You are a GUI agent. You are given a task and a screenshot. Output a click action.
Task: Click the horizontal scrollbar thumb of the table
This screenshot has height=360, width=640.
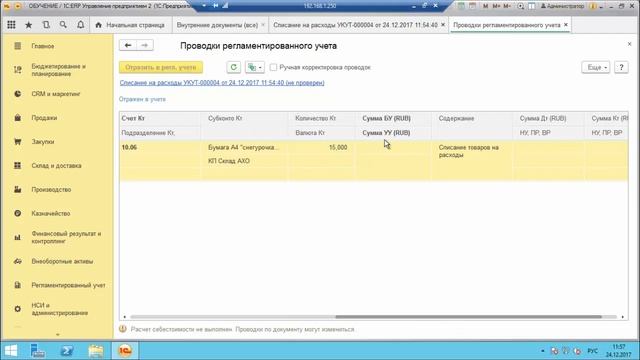469,317
